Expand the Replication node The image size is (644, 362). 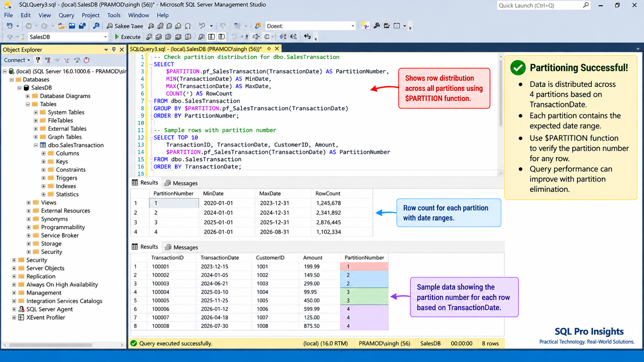point(14,277)
